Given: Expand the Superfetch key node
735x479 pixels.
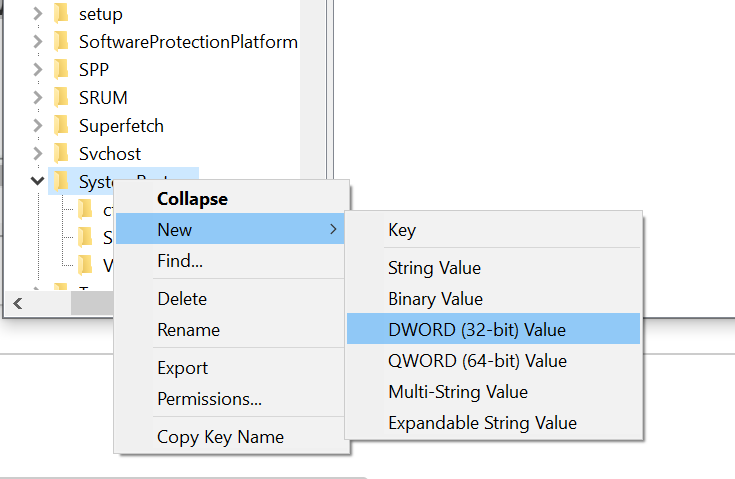Looking at the screenshot, I should coord(37,126).
